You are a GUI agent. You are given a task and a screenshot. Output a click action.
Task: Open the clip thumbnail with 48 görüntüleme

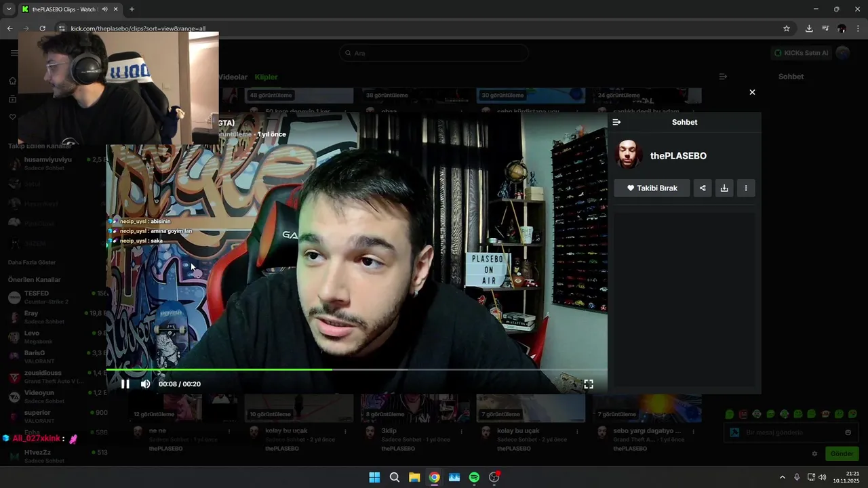300,96
